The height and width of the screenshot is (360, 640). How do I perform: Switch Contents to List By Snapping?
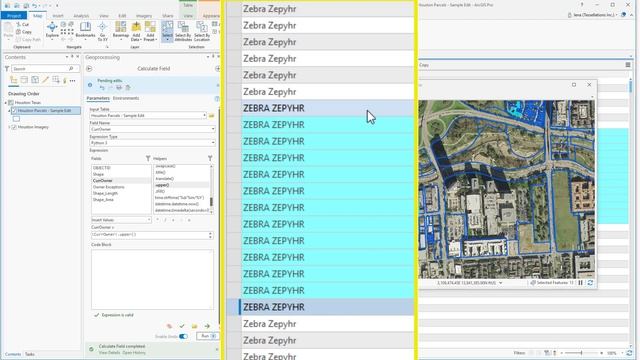(56, 80)
